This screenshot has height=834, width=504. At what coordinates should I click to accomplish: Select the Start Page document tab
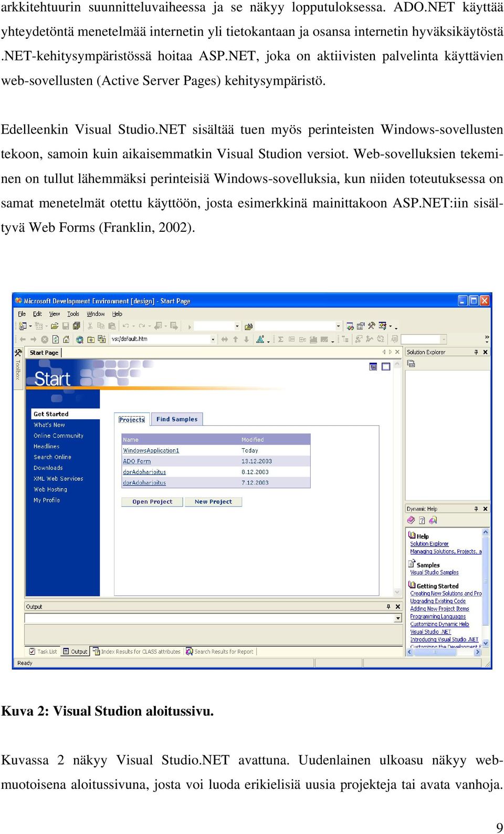point(44,353)
